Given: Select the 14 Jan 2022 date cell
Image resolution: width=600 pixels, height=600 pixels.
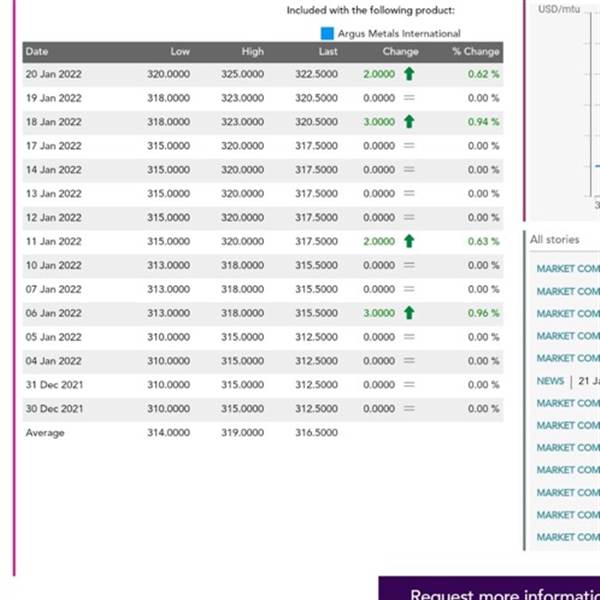Looking at the screenshot, I should pos(54,170).
